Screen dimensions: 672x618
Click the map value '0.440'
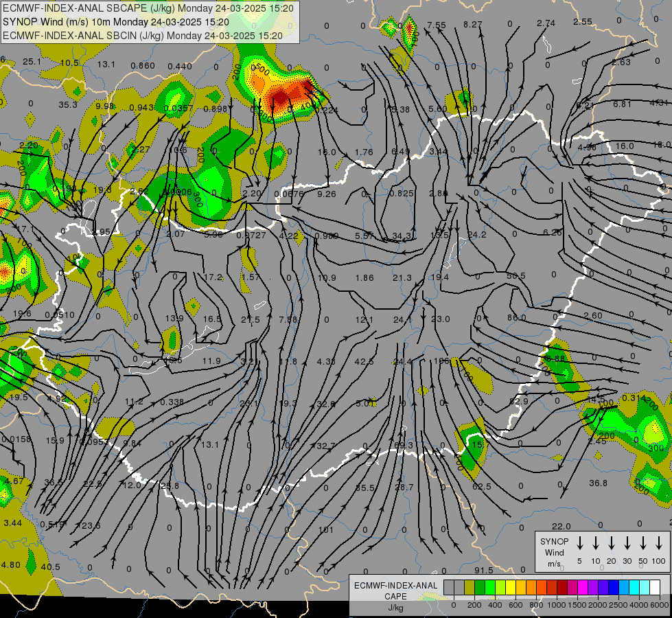pyautogui.click(x=180, y=66)
